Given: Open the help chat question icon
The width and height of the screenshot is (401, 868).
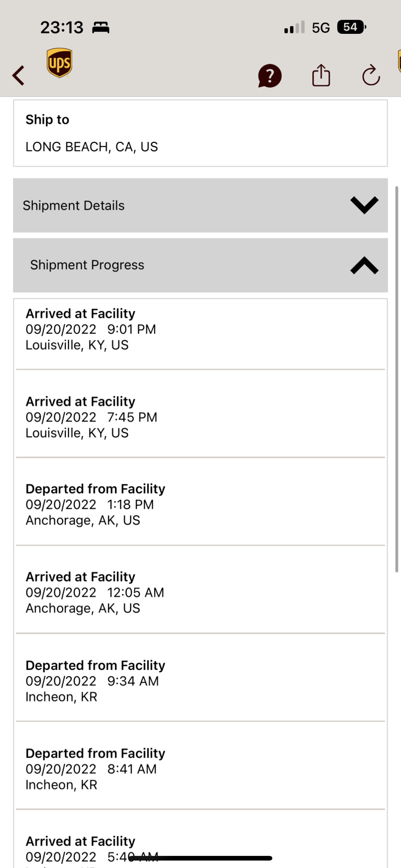Looking at the screenshot, I should tap(270, 76).
